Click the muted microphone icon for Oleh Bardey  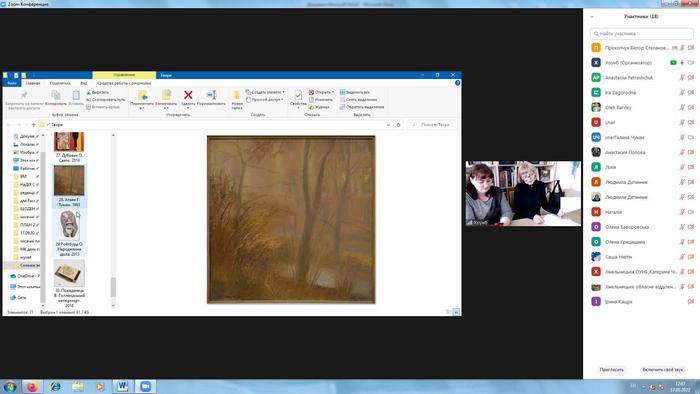(x=682, y=108)
